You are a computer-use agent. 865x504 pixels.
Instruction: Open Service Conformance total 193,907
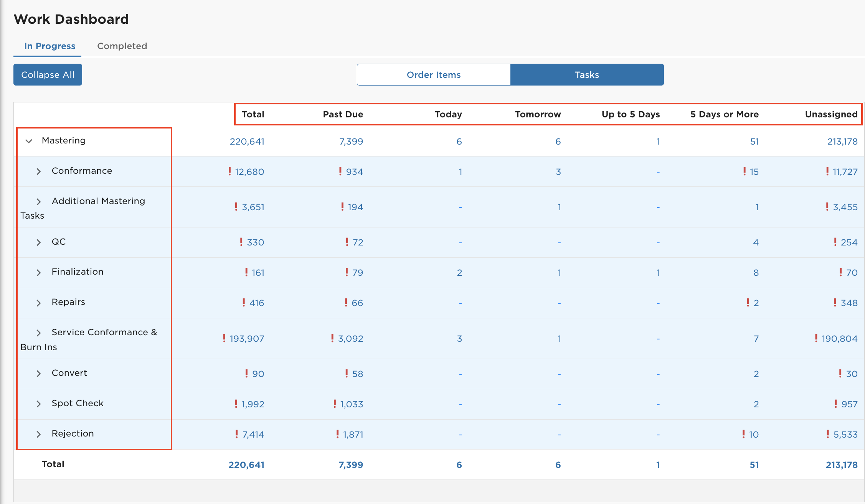(x=247, y=339)
